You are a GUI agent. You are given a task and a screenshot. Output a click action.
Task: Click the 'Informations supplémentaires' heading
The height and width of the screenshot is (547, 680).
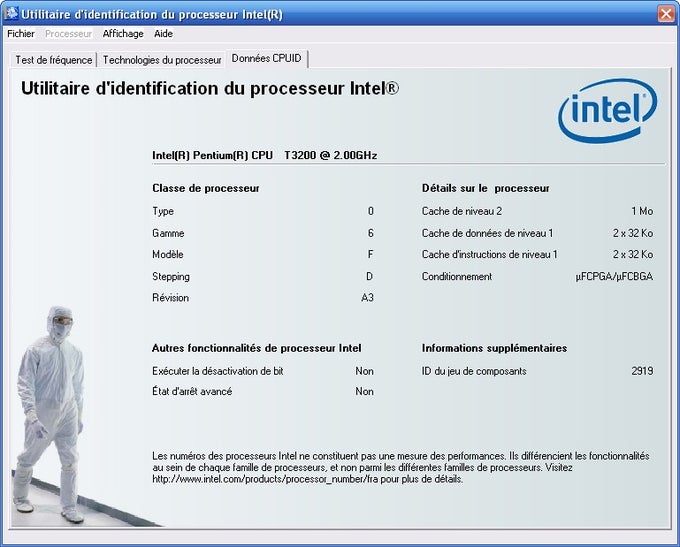494,348
